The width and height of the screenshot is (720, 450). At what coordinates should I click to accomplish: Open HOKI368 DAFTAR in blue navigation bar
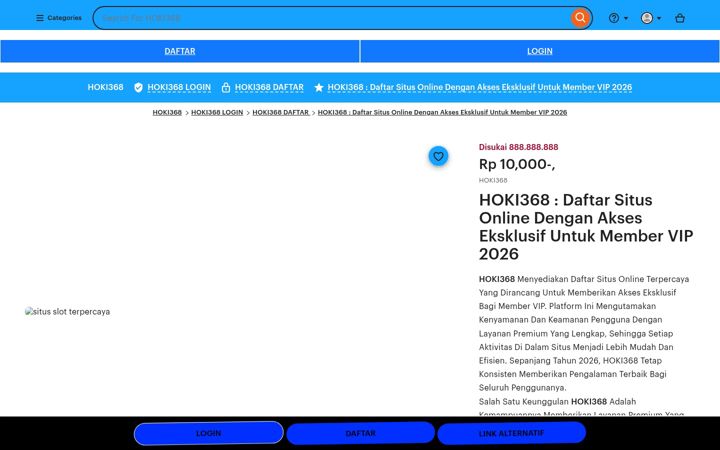(269, 87)
